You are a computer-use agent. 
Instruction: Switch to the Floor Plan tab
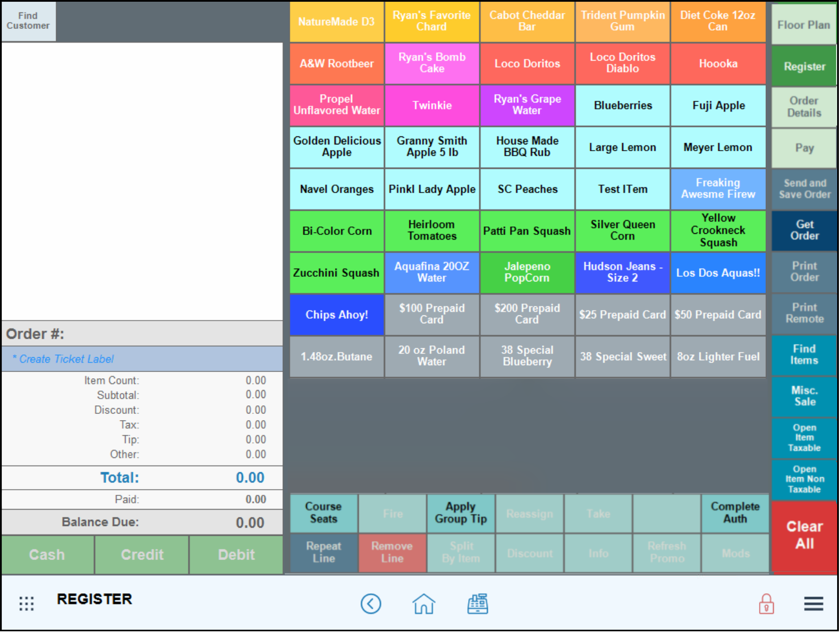(803, 25)
